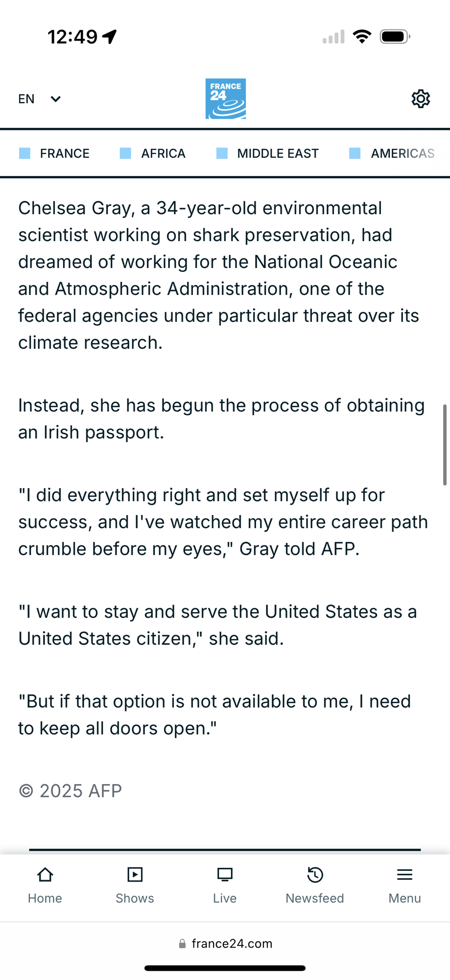Open the settings gear icon
This screenshot has width=450, height=980.
coord(420,99)
